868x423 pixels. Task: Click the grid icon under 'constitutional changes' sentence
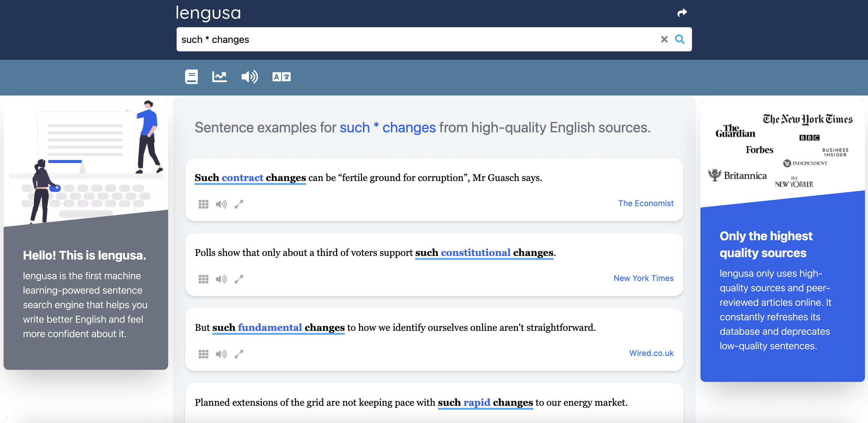[204, 279]
